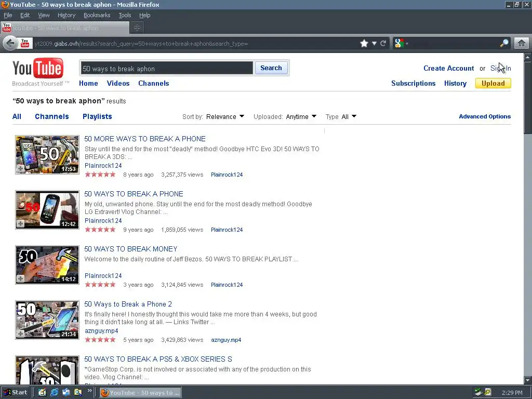Click the YouTube search query field
The image size is (532, 399).
tap(167, 68)
